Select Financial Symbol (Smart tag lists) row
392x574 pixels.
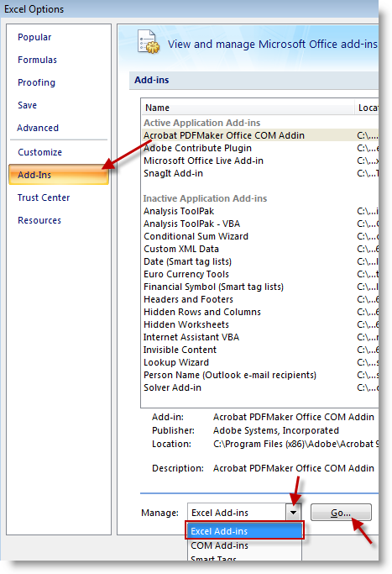click(x=260, y=287)
